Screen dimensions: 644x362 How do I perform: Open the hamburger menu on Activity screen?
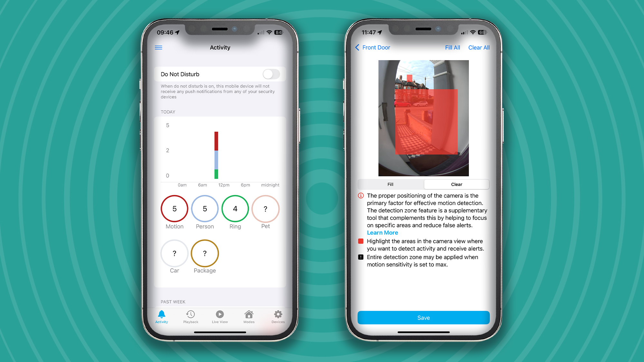click(158, 47)
